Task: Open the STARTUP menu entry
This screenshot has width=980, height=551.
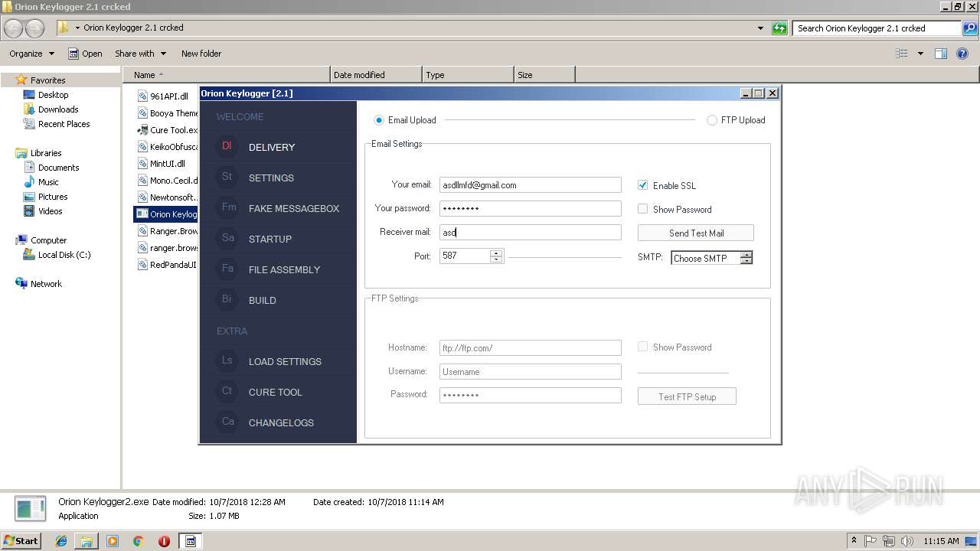Action: pyautogui.click(x=270, y=239)
